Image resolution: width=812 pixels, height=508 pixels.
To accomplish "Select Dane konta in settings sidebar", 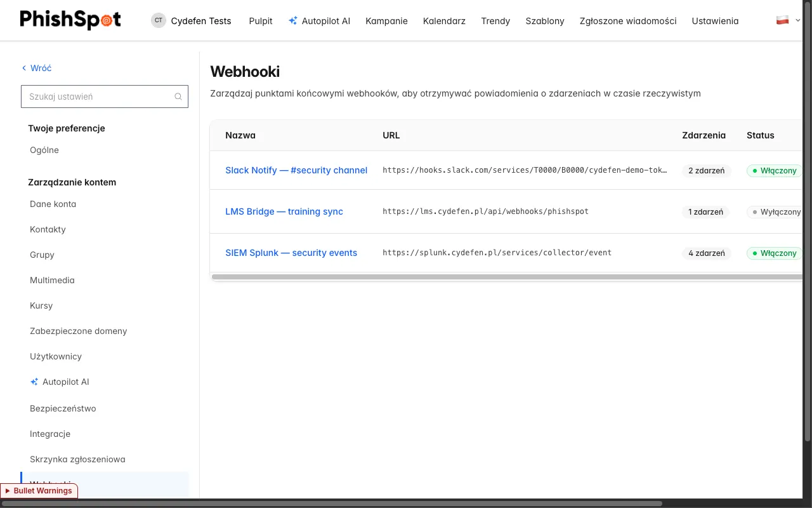I will [53, 204].
